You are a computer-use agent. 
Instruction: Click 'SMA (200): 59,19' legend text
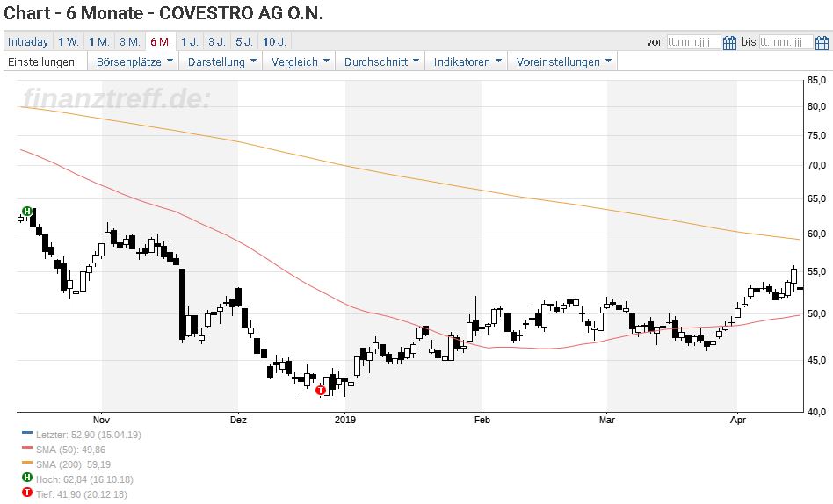[x=73, y=464]
